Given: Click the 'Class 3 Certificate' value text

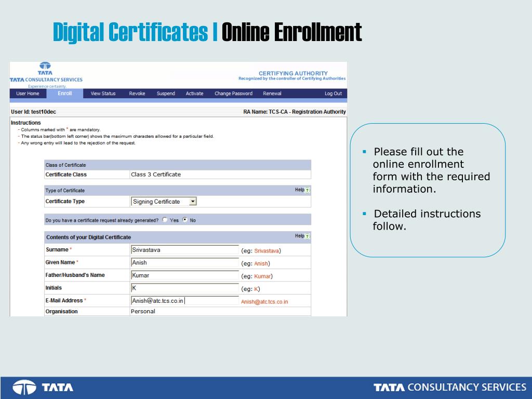Looking at the screenshot, I should (x=156, y=175).
